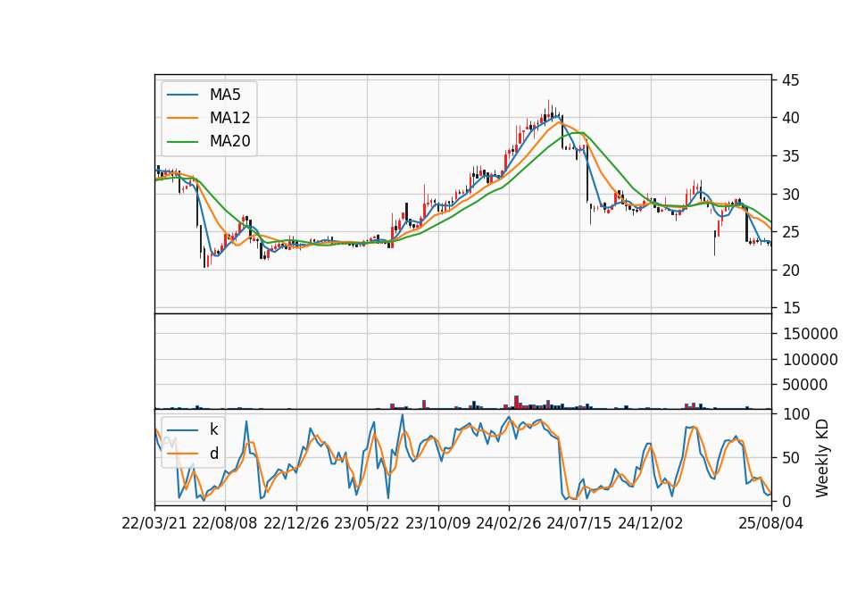Click price axis value 35
This screenshot has height=616, width=857.
click(x=790, y=156)
